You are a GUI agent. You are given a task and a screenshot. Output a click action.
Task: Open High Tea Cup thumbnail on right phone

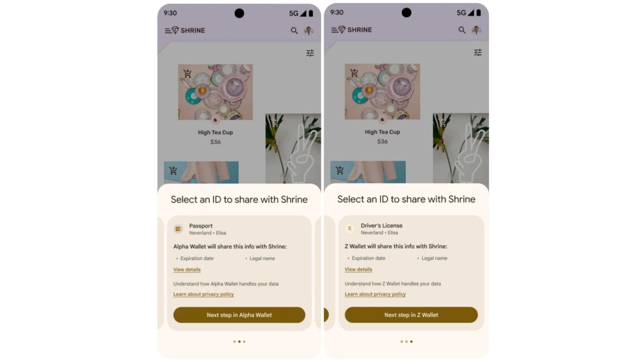pos(382,92)
